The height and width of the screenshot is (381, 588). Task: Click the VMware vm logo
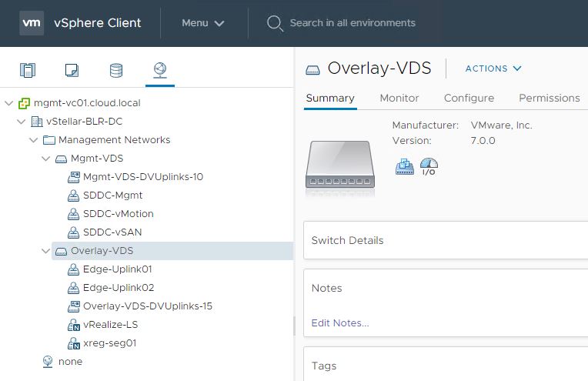point(32,22)
